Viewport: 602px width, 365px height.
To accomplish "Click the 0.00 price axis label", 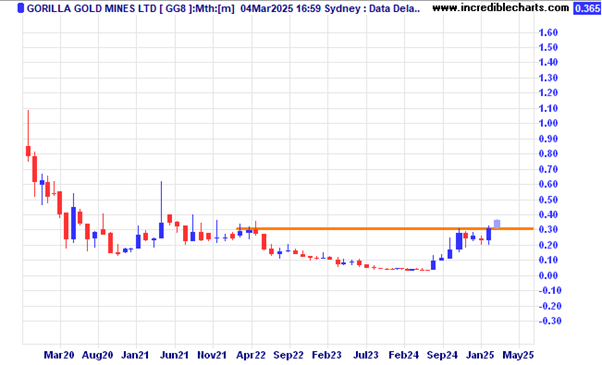I will 548,275.
